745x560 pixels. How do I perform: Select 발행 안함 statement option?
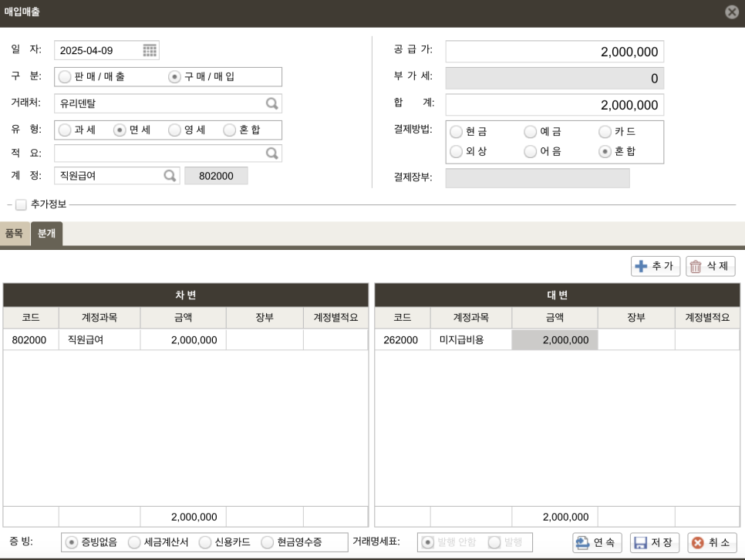tap(427, 542)
